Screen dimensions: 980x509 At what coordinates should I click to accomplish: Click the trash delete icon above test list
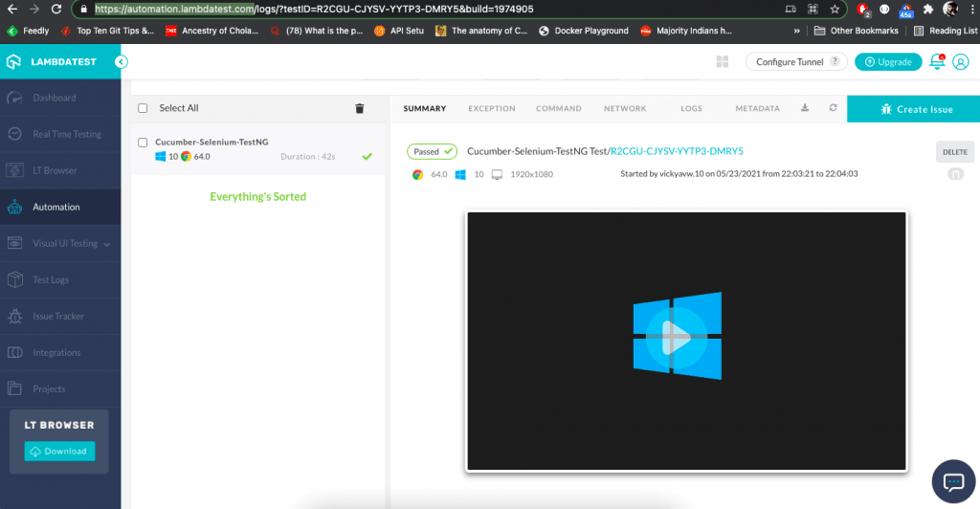coord(360,109)
